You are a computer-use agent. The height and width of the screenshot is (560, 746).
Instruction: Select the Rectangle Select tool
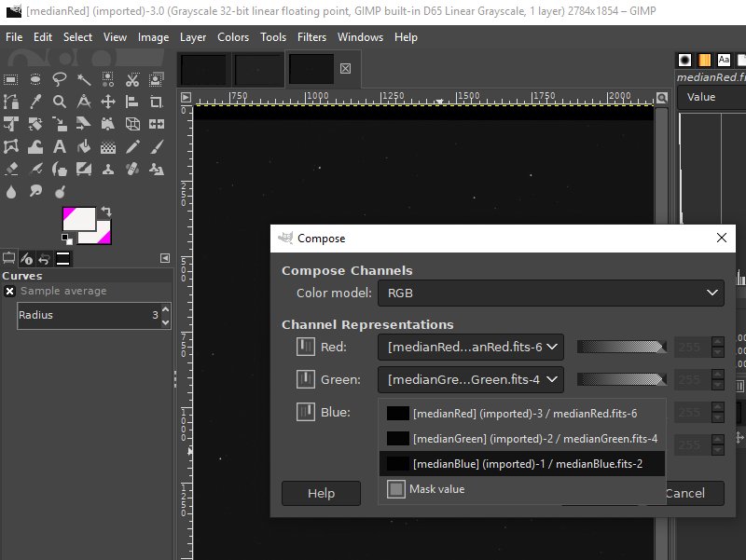11,79
